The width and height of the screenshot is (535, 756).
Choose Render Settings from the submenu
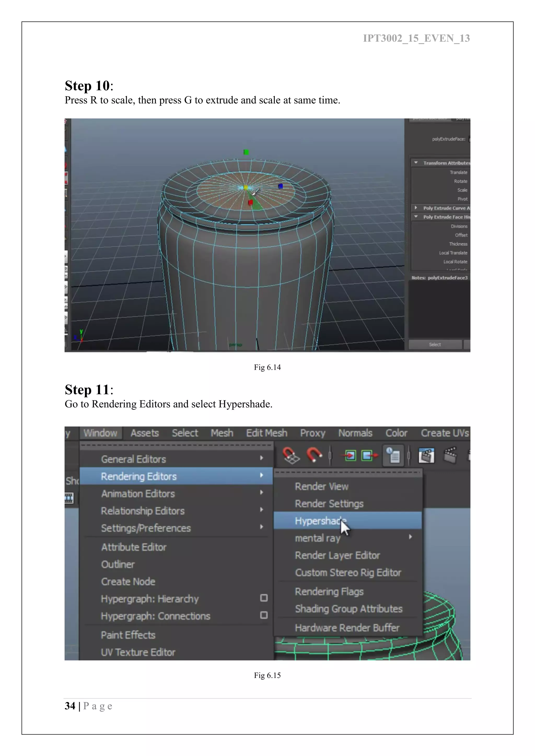329,504
